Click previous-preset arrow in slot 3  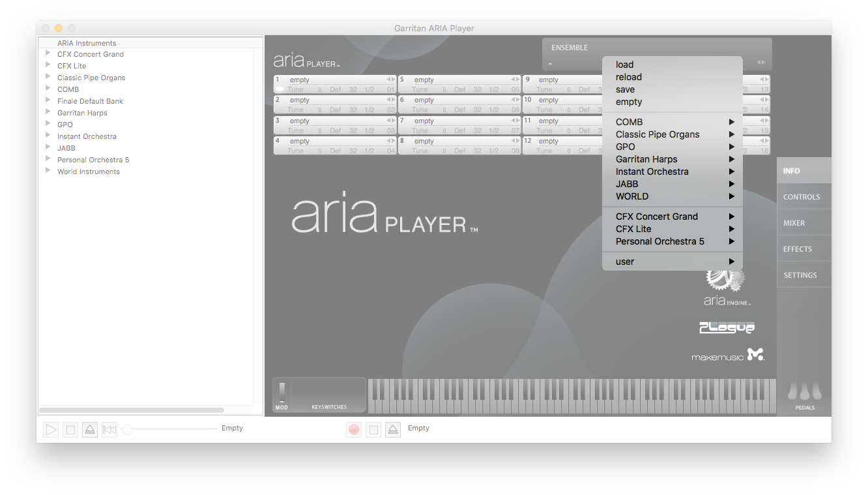pos(388,121)
